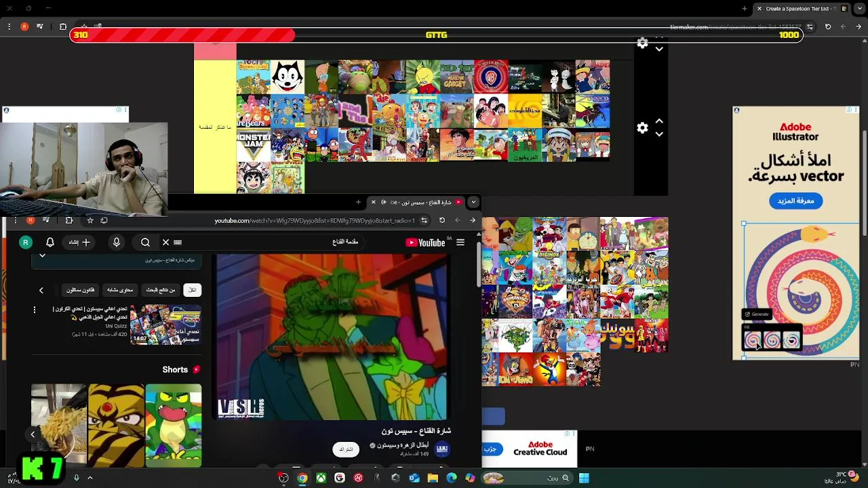Pick Doraemon image from the pool
This screenshot has width=868, height=488.
point(583,234)
